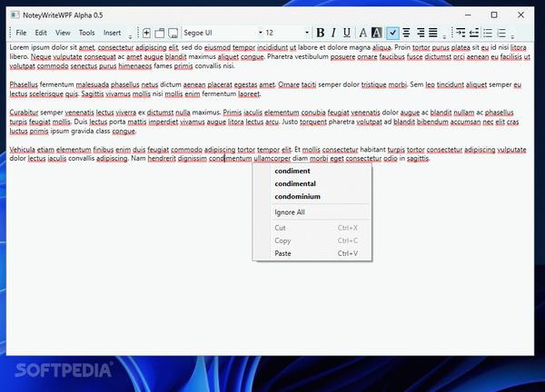This screenshot has height=392, width=545.
Task: Align text to the right
Action: [x=421, y=33]
